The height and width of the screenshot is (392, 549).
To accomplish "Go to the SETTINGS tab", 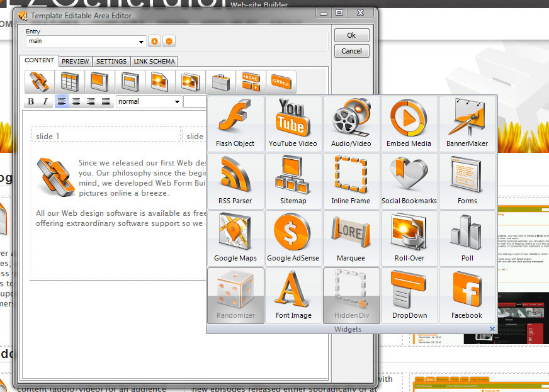I will click(x=111, y=61).
